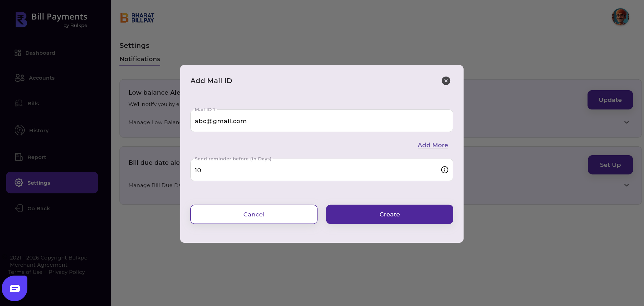Expand Manage Bill Due Date chevron
The width and height of the screenshot is (644, 306).
626,185
